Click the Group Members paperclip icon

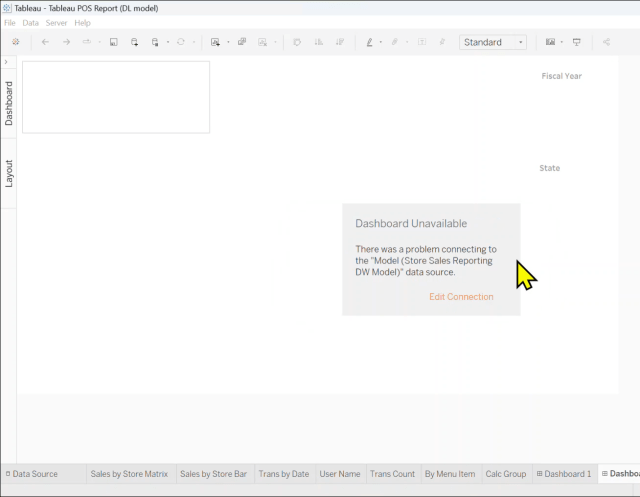point(395,42)
